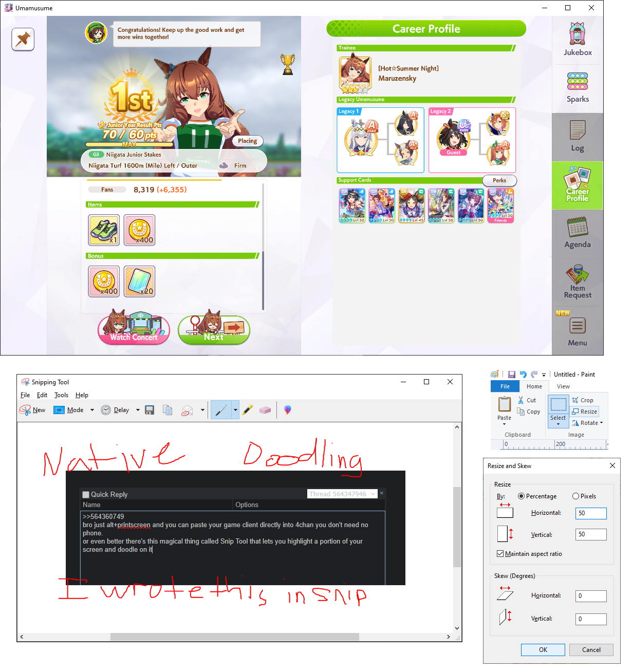Open the Help menu in Snipping Tool
This screenshot has width=632, height=672.
click(82, 395)
